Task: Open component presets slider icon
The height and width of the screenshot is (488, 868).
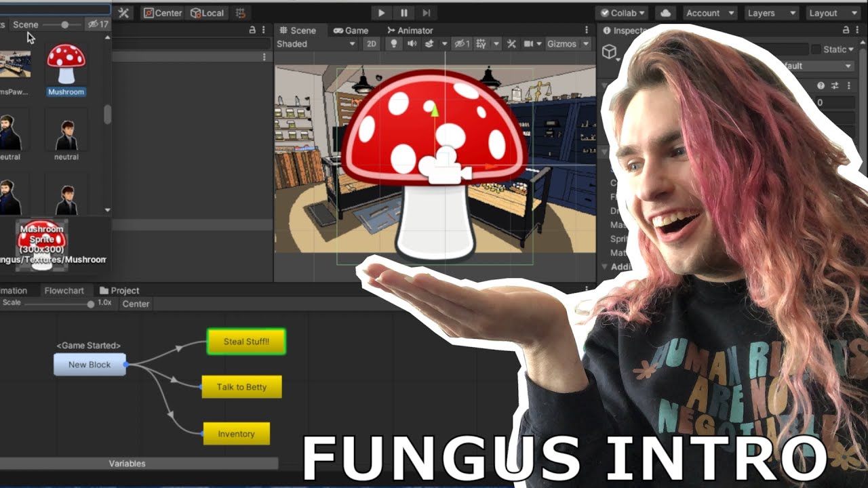Action: pyautogui.click(x=835, y=85)
